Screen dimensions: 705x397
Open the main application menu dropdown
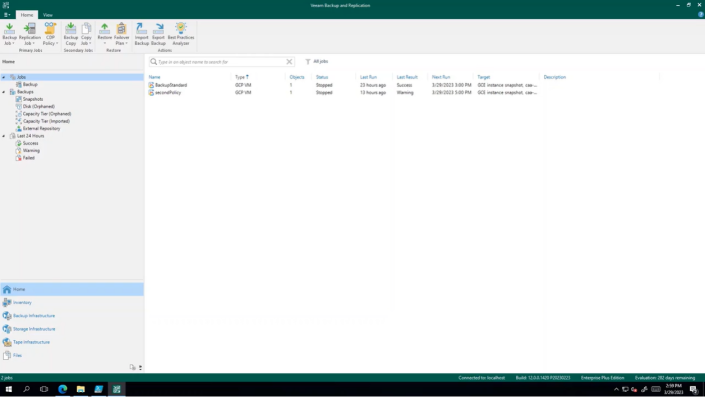7,15
